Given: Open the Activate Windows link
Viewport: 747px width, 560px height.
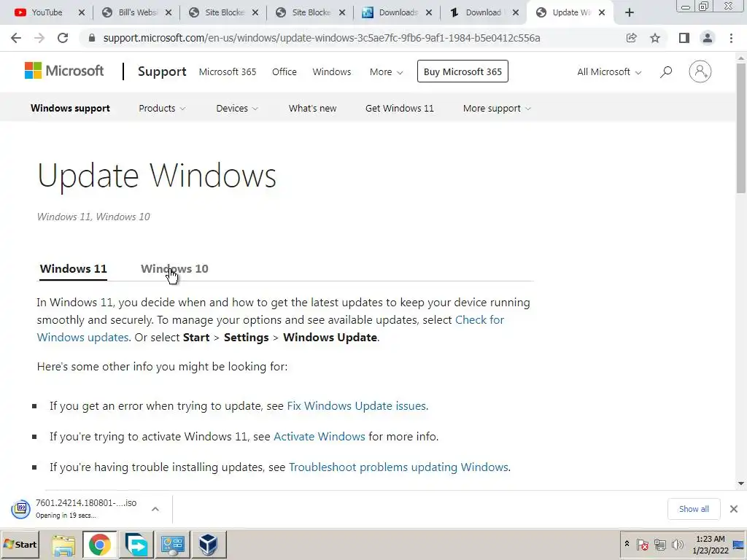Looking at the screenshot, I should [x=320, y=436].
